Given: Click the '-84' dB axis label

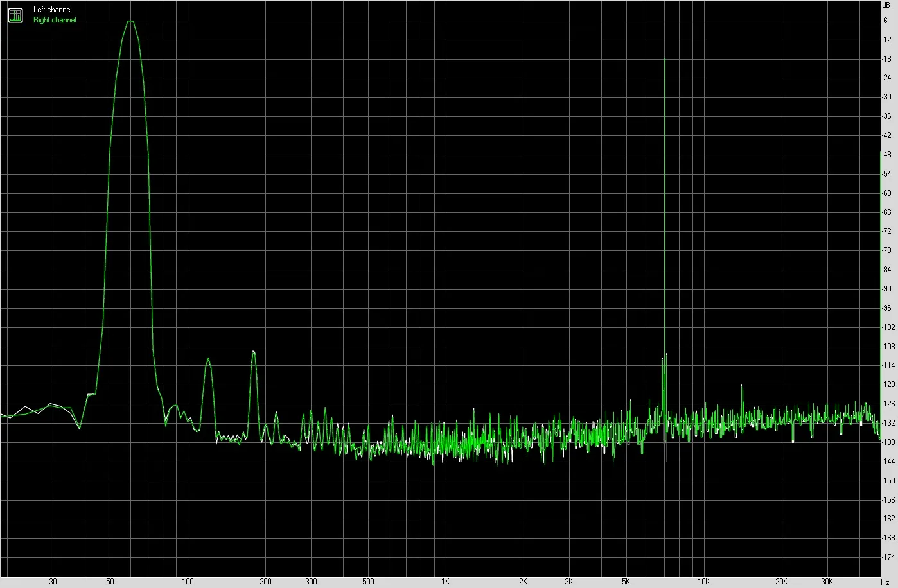Looking at the screenshot, I should [887, 270].
